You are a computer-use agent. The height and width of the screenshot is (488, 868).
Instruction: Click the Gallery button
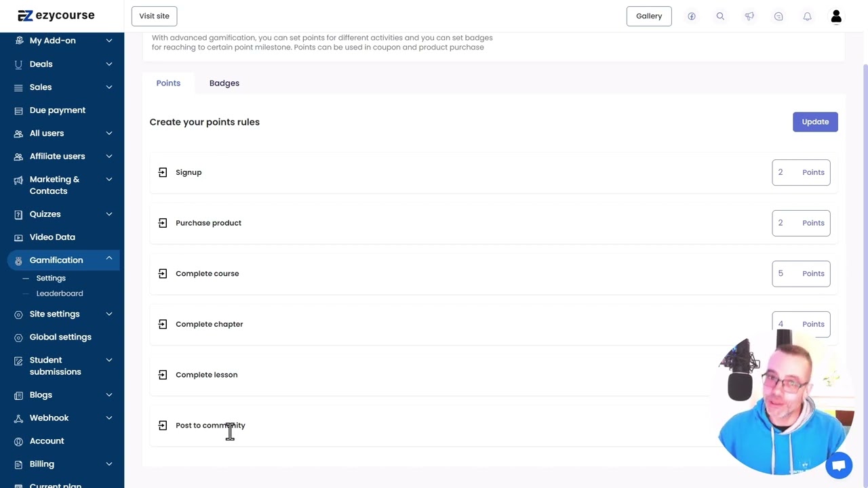pyautogui.click(x=649, y=16)
